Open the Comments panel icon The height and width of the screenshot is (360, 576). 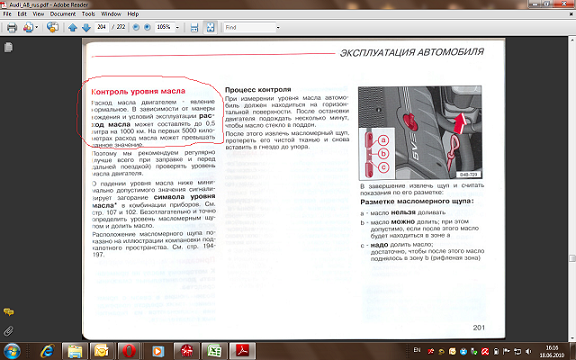coord(8,312)
